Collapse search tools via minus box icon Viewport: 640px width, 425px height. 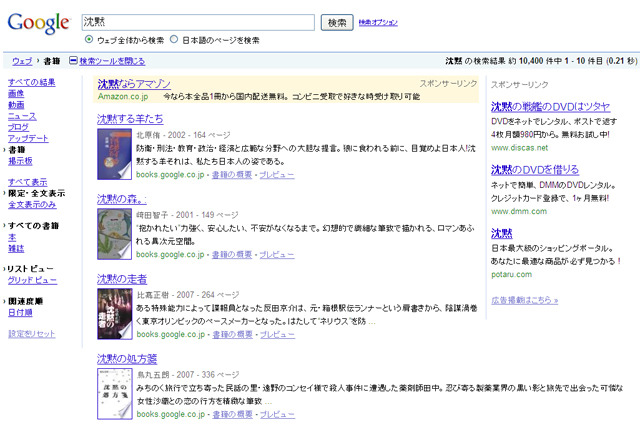[73, 61]
